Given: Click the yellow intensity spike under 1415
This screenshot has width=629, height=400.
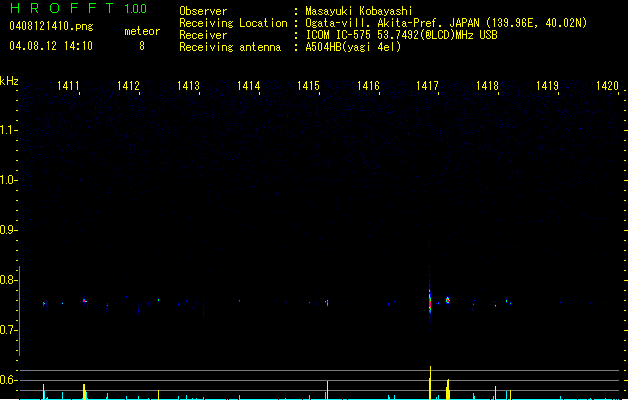Looking at the screenshot, I should pyautogui.click(x=327, y=390).
